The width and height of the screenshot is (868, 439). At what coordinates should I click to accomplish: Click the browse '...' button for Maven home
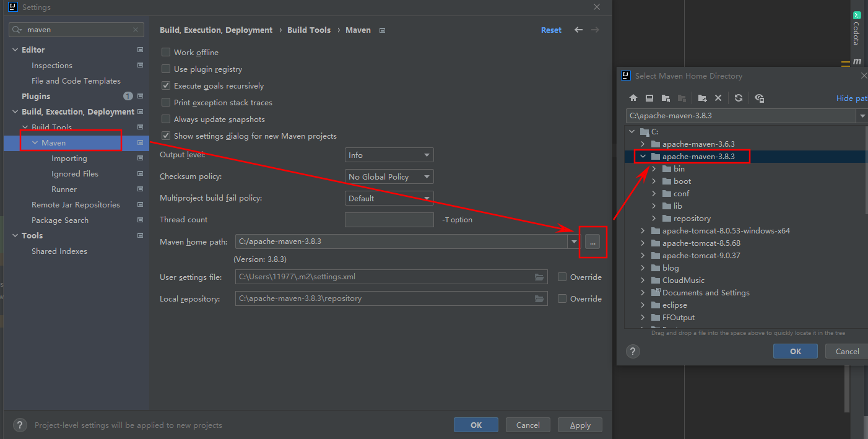click(592, 241)
